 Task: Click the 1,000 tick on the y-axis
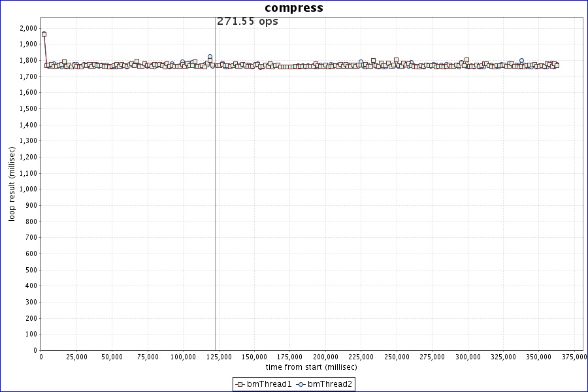(28, 189)
